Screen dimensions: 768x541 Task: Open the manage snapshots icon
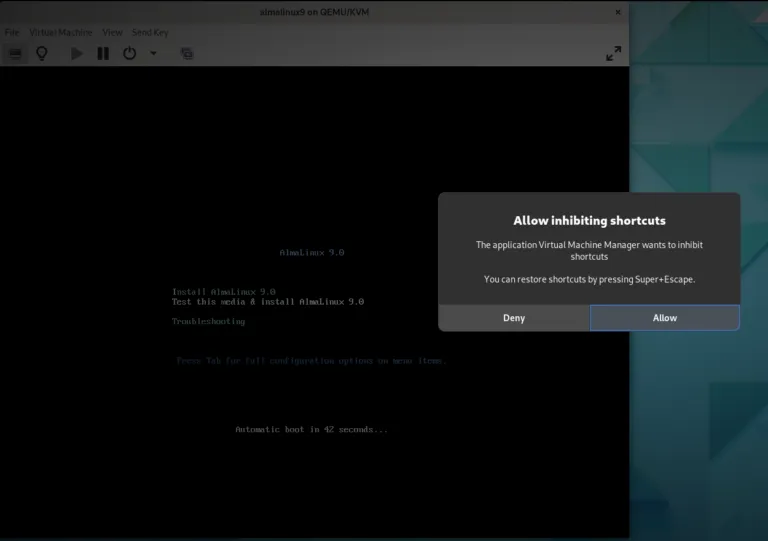click(187, 53)
